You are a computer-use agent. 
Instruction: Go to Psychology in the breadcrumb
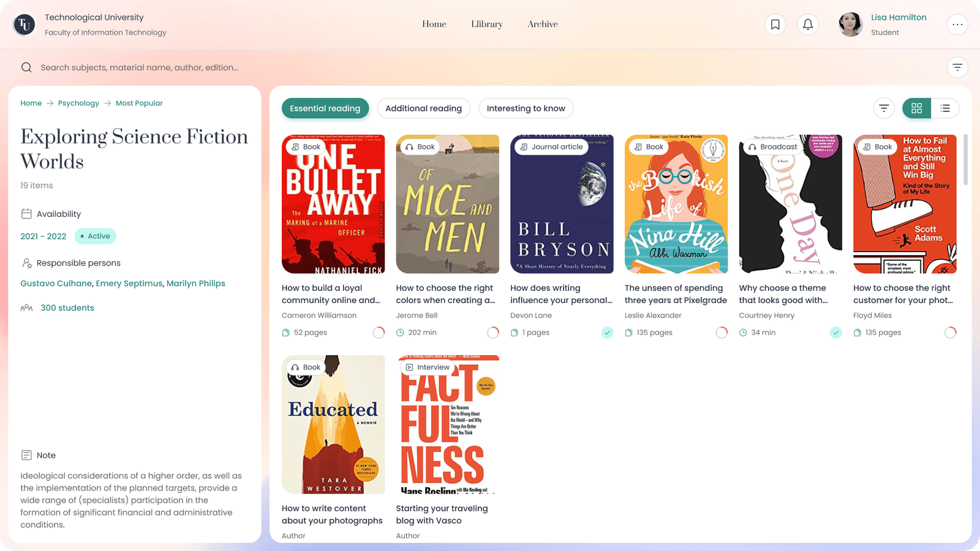point(78,103)
